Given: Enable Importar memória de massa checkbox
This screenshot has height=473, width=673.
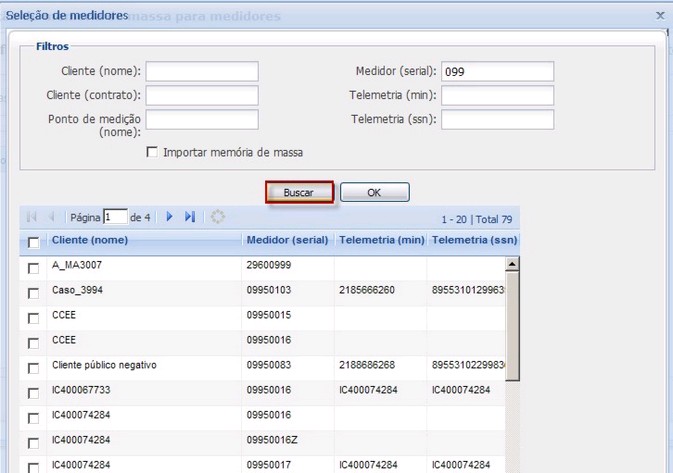Looking at the screenshot, I should (x=152, y=153).
